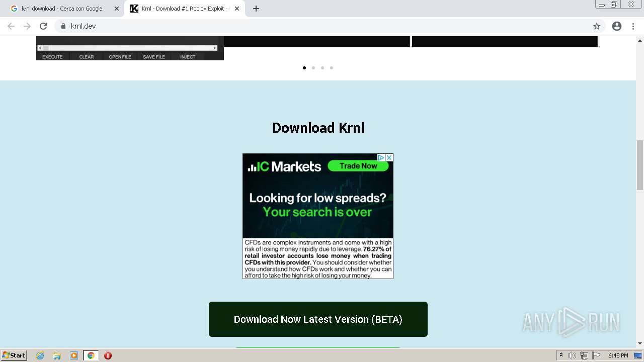644x362 pixels.
Task: Click horizontal scrollbar in Krnl screenshot
Action: (x=127, y=48)
